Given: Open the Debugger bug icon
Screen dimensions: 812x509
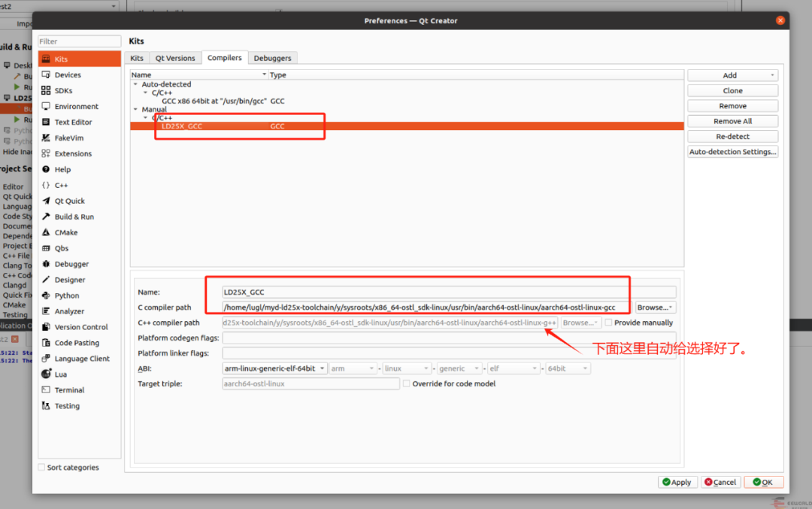Looking at the screenshot, I should point(46,264).
